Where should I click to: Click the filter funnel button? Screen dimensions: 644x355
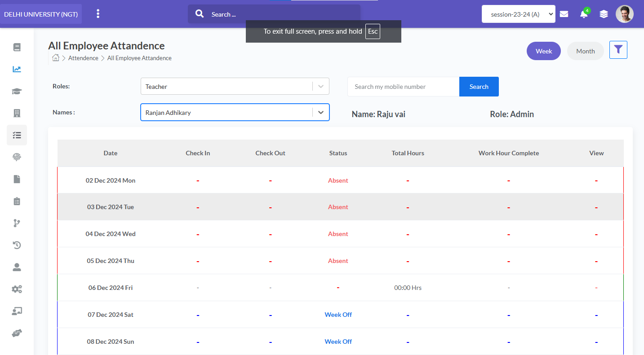618,50
